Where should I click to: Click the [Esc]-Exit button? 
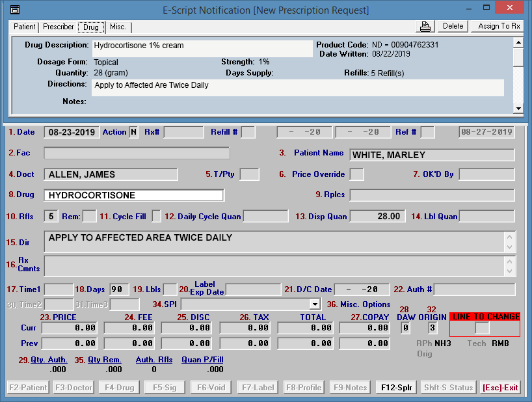coord(500,388)
